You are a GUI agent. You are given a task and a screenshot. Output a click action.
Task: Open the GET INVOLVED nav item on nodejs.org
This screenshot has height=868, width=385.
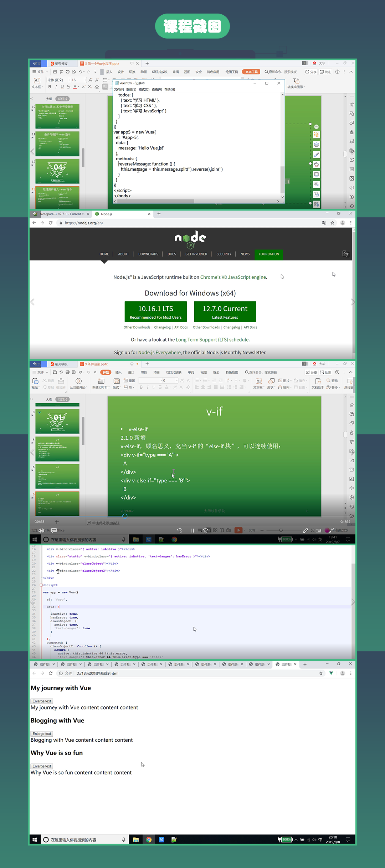click(196, 254)
